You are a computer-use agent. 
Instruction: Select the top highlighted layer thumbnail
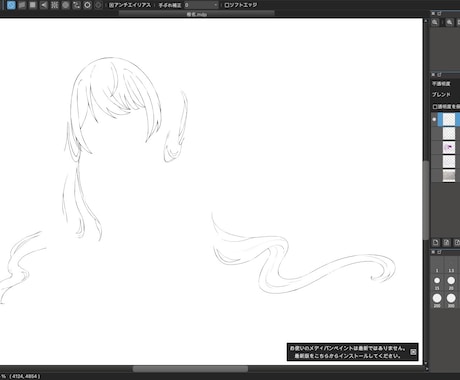coord(449,119)
